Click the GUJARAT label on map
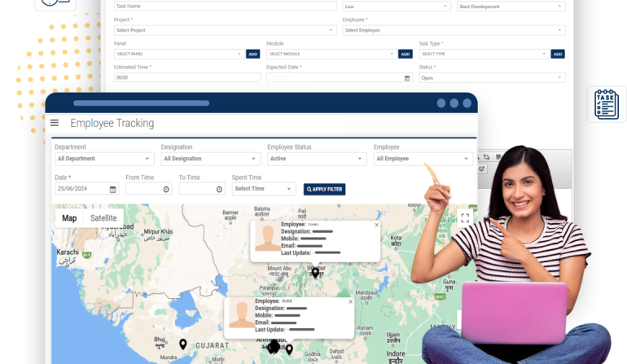 click(x=213, y=345)
